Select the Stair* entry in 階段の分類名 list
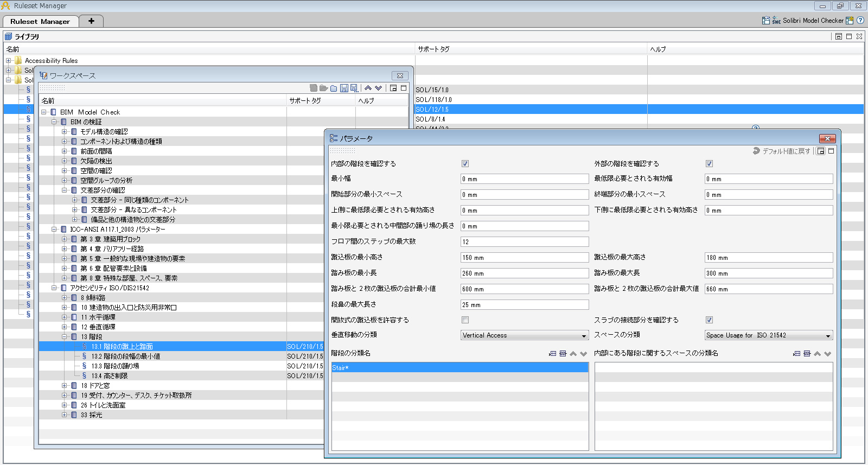 [x=460, y=367]
